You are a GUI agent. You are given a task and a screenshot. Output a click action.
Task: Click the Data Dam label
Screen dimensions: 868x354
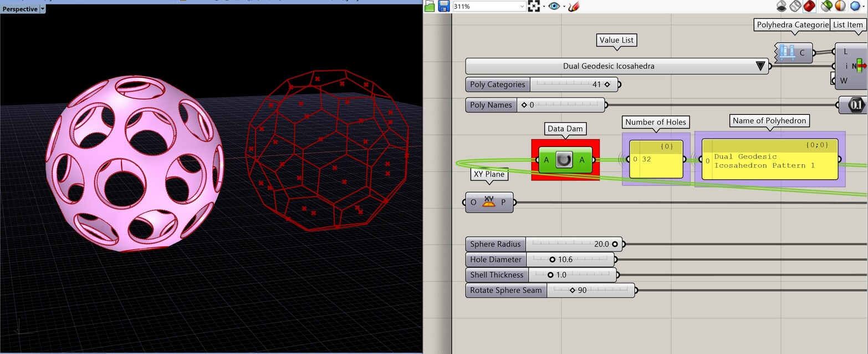point(565,129)
